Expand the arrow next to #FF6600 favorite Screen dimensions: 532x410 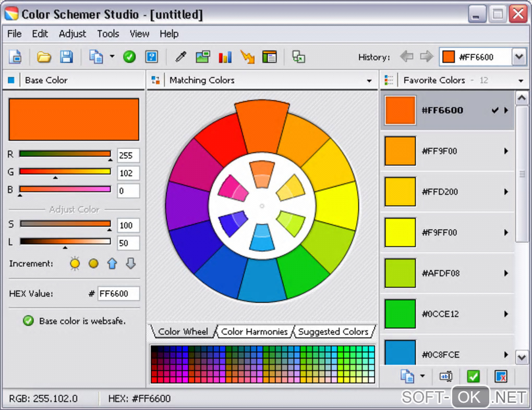click(506, 110)
